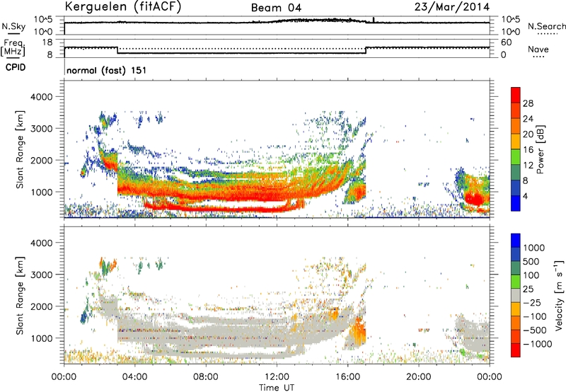Click the intense red echo patch near 23:00 in power plot
This screenshot has height=392, width=566.
475,199
